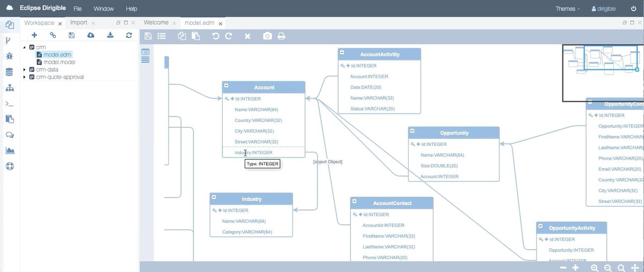Delete selection with the X icon
This screenshot has height=272, width=644.
(247, 36)
